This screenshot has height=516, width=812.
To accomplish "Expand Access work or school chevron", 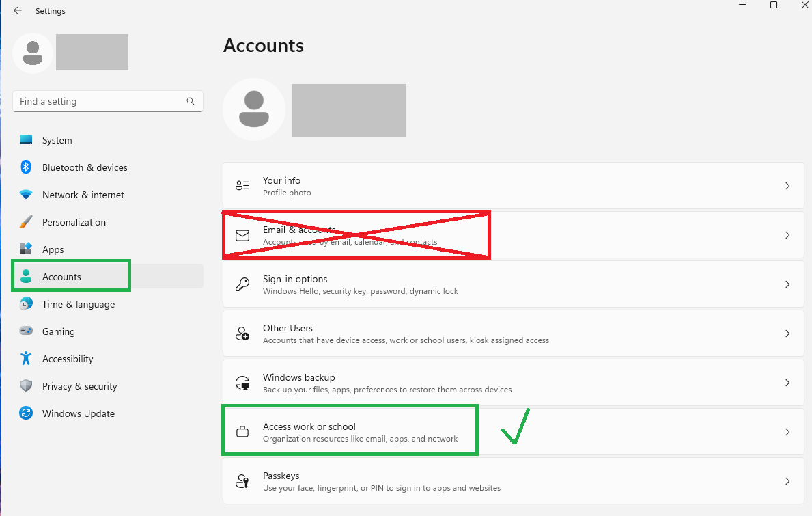I will coord(787,432).
